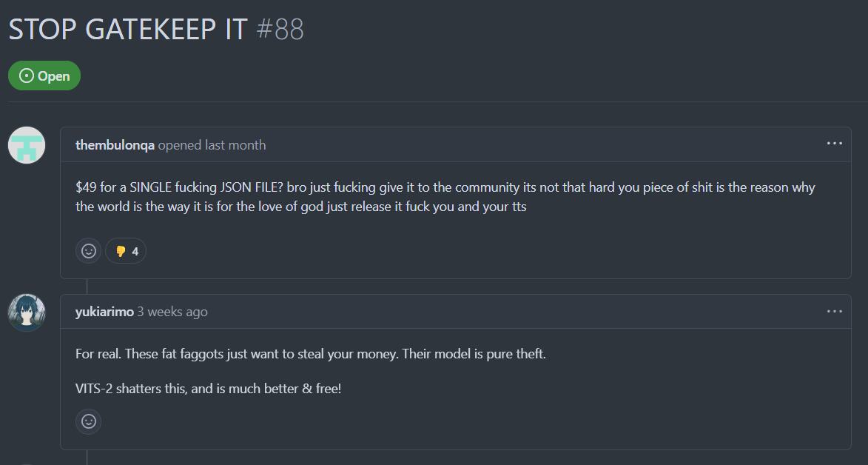This screenshot has width=868, height=465.
Task: Click the #88 issue number
Action: (280, 30)
